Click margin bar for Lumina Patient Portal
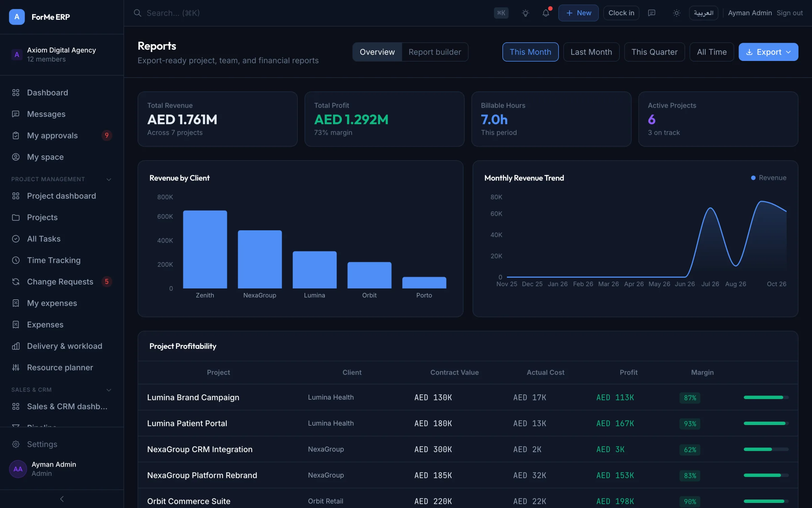Viewport: 812px width, 508px height. [766, 423]
